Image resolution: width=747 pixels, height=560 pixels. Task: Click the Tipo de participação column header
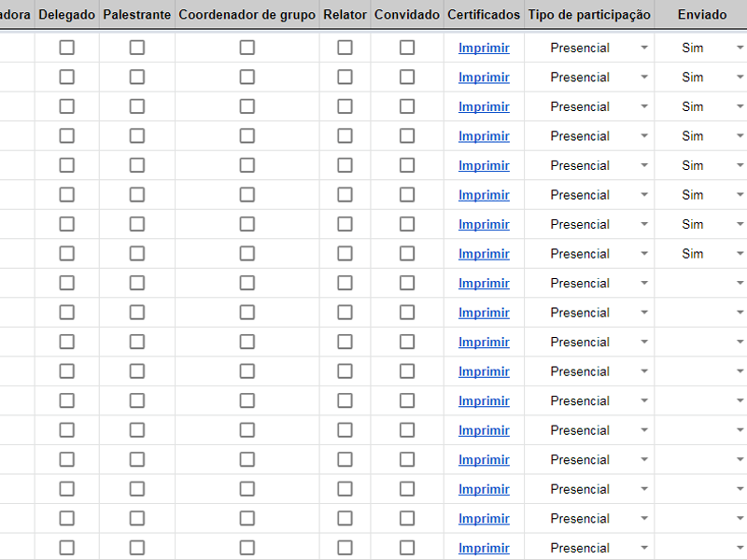[589, 15]
